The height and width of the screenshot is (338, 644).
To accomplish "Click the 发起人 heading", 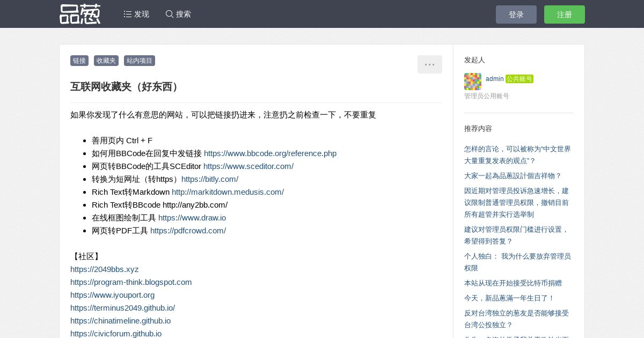I will [x=474, y=60].
